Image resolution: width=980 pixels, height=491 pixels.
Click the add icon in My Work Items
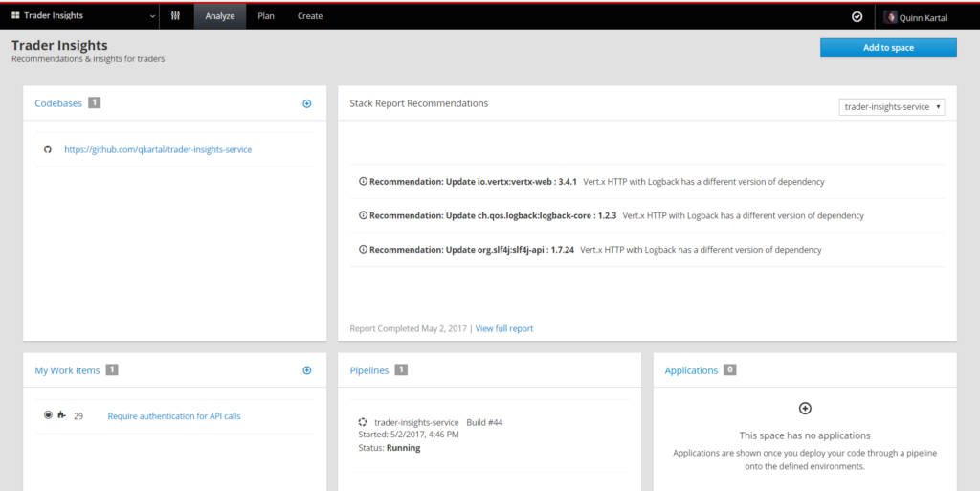307,370
